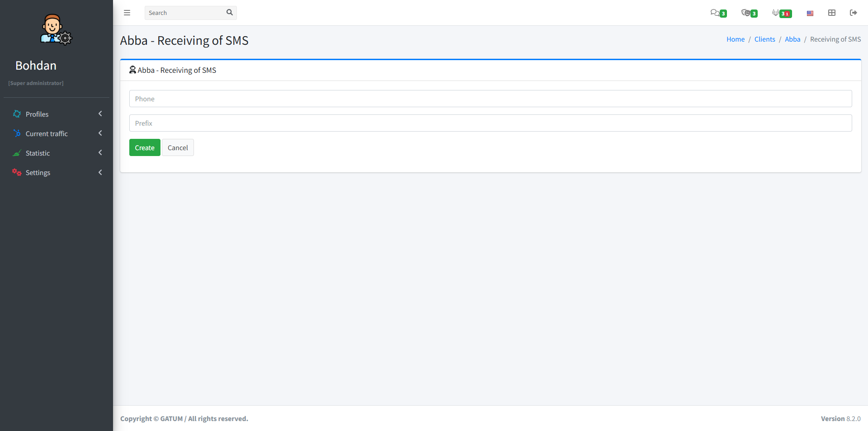Click into the Prefix input field
The height and width of the screenshot is (431, 868).
(x=491, y=123)
